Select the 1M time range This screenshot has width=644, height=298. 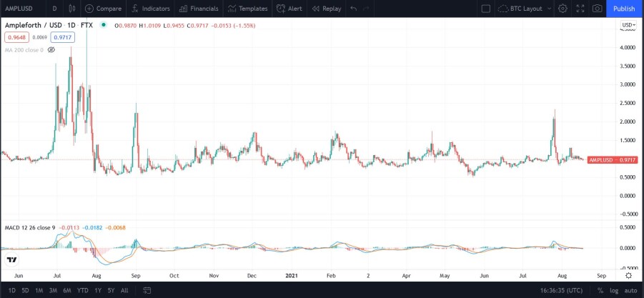[39, 290]
